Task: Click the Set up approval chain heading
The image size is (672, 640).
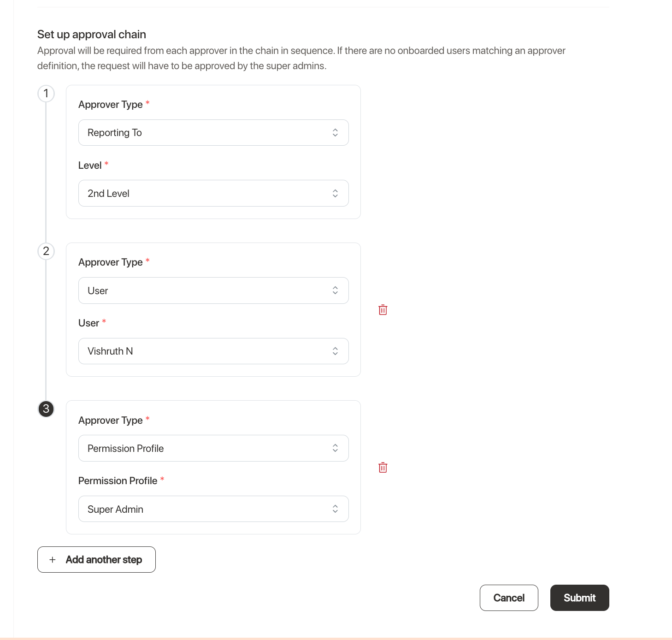Action: pos(92,35)
